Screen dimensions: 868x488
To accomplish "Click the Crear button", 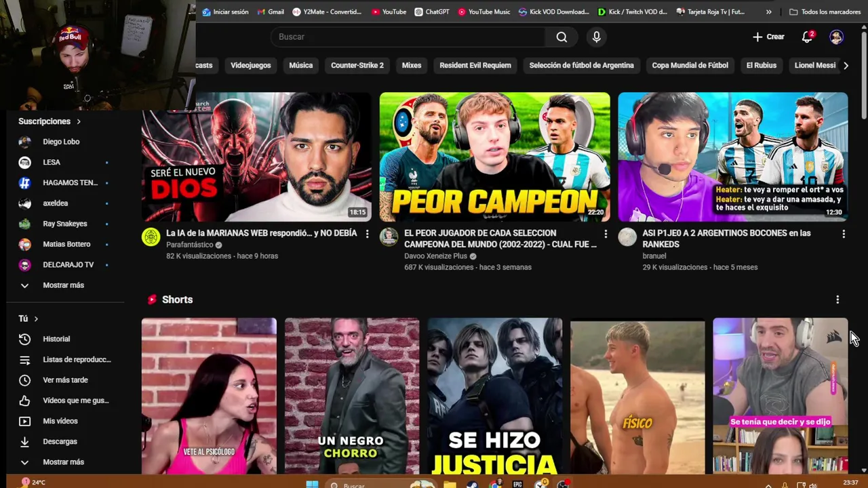I will pos(768,37).
